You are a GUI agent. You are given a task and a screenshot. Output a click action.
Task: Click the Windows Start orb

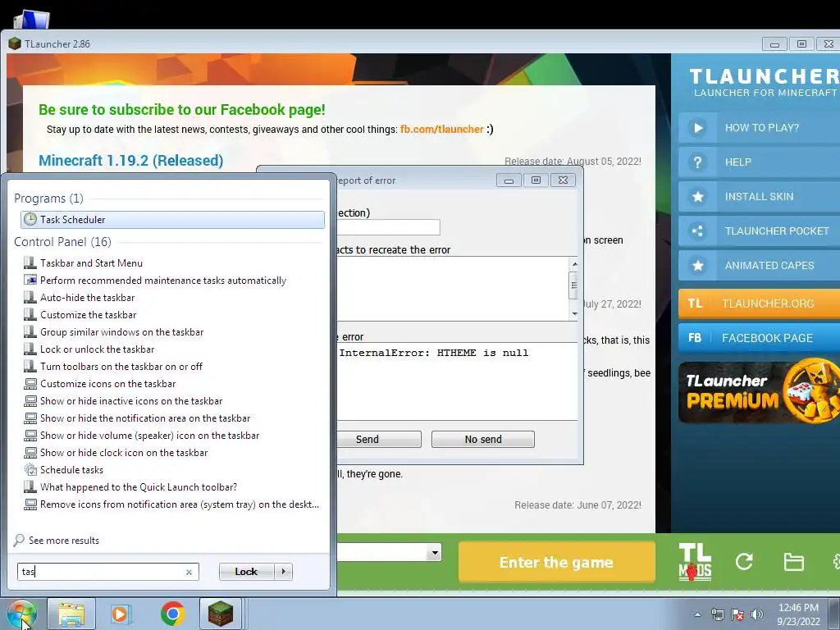(x=21, y=614)
